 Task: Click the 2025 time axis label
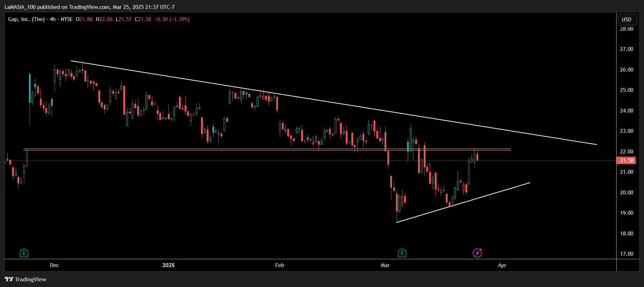169,265
